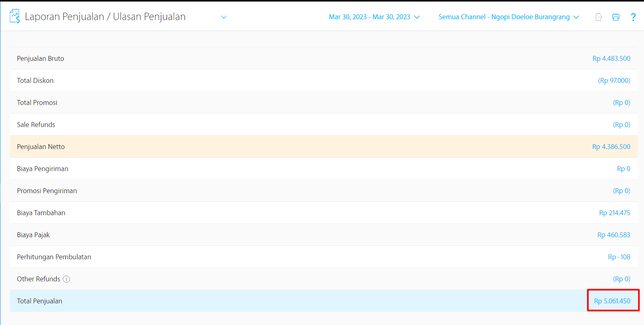644x325 pixels.
Task: Open the Mar 30, 2023 date range picker
Action: point(374,17)
